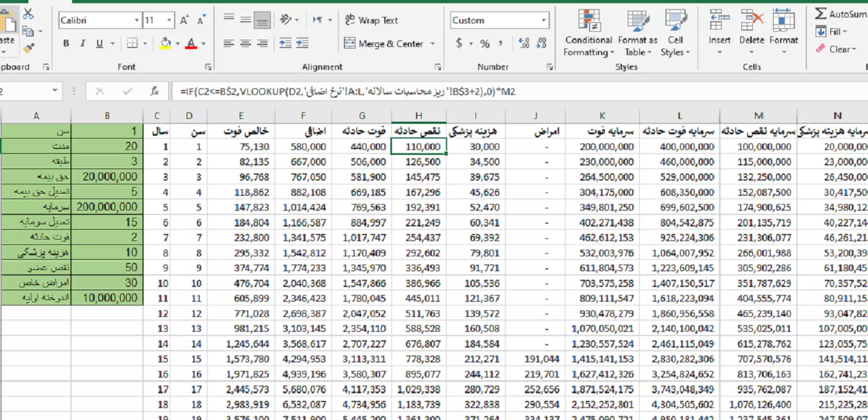Increase indent in Alignment group
Screen dimensions: 868x420
tap(302, 43)
